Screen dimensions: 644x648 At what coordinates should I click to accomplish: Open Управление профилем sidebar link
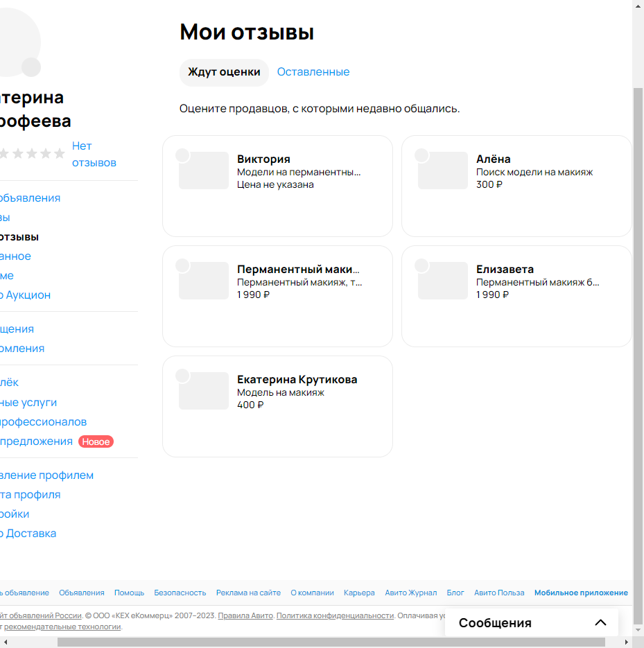pos(46,475)
